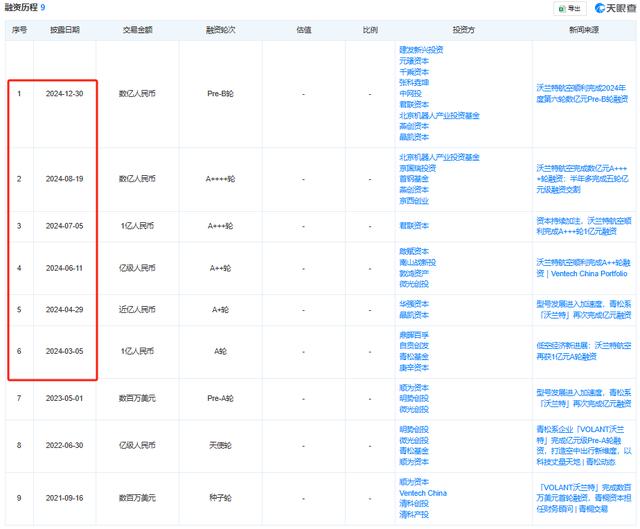Open investor link 南山战新投
The image size is (640, 529).
[418, 262]
